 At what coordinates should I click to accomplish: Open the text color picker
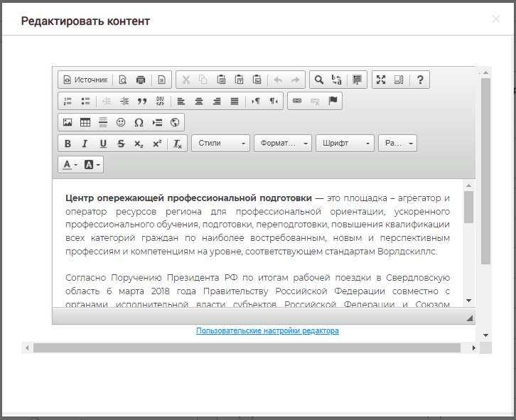[70, 165]
